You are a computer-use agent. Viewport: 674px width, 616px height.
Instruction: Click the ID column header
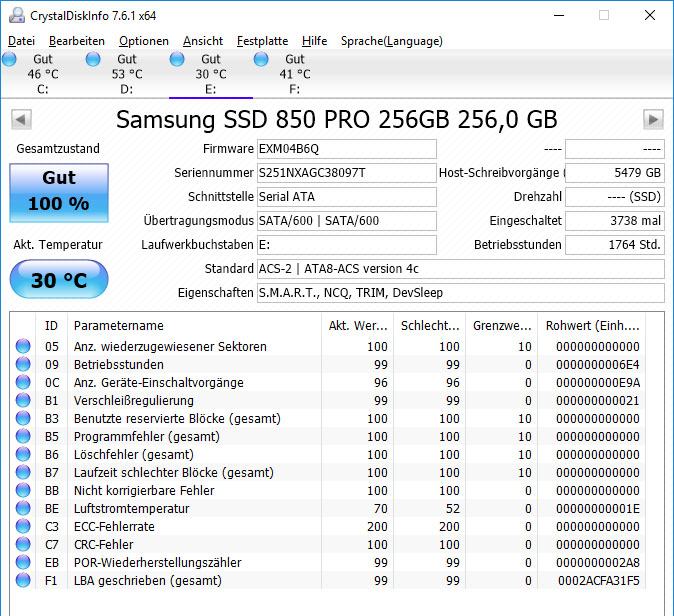51,325
